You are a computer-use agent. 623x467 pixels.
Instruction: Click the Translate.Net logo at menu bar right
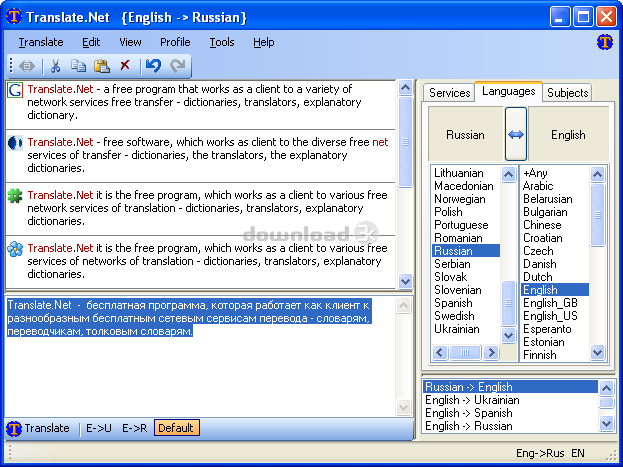pos(604,42)
